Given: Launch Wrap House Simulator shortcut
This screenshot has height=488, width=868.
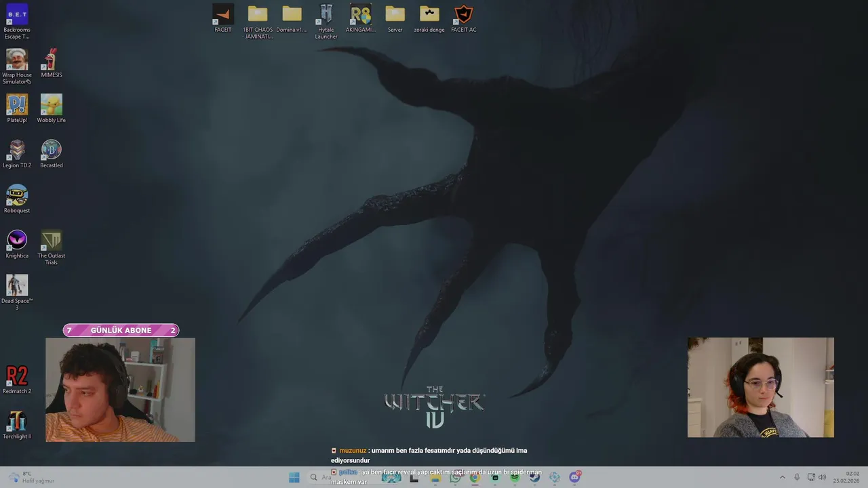Looking at the screenshot, I should click(x=17, y=67).
